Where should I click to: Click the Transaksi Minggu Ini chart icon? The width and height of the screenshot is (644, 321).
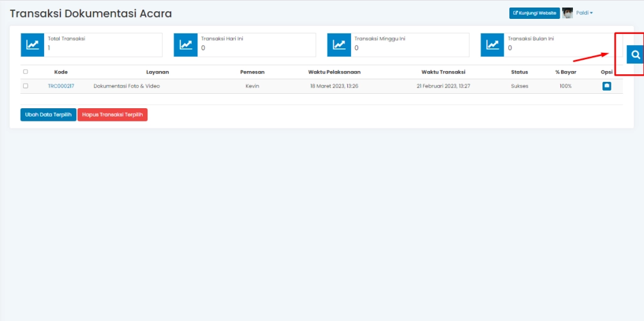click(339, 45)
